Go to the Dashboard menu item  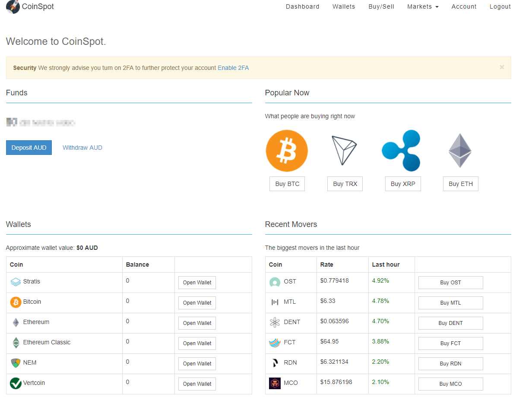click(x=302, y=6)
